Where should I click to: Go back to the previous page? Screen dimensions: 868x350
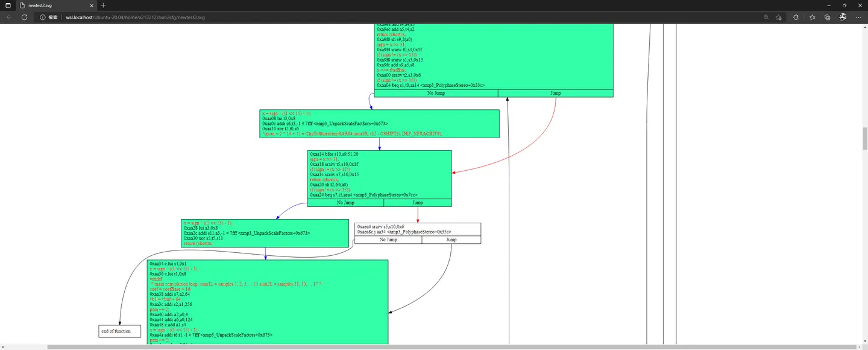pyautogui.click(x=9, y=17)
